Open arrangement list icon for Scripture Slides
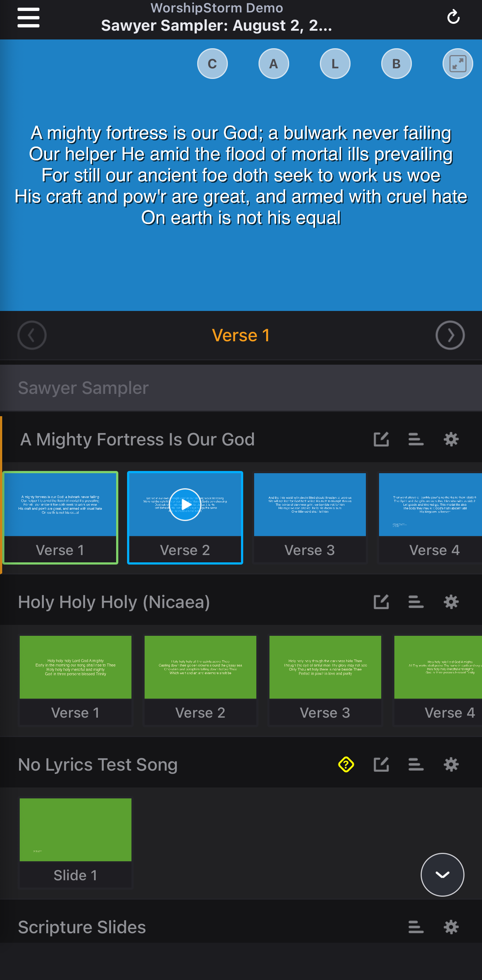482x980 pixels. tap(416, 927)
